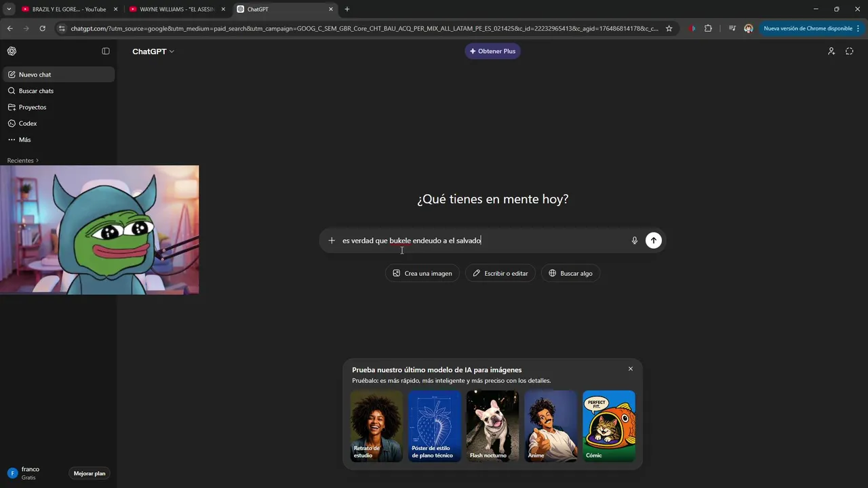Choose Escribir o editar suggestion
Image resolution: width=868 pixels, height=488 pixels.
pos(500,273)
